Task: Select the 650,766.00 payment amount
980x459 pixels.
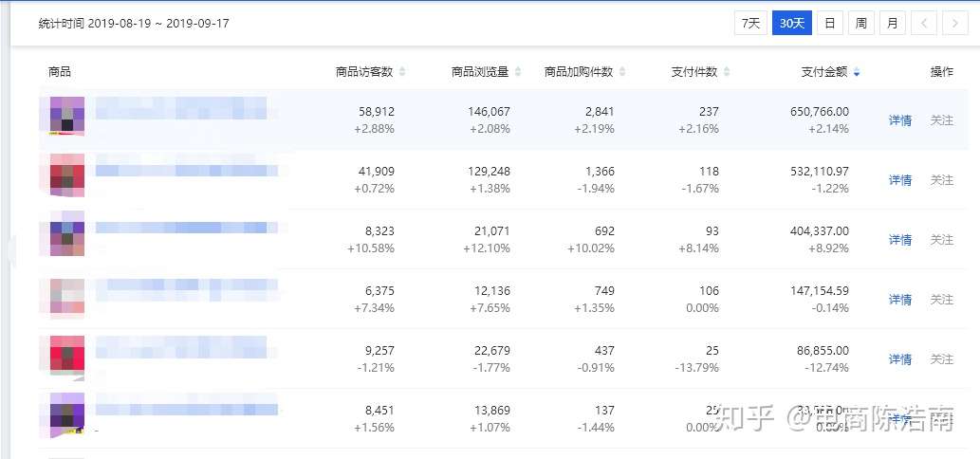Action: 820,112
